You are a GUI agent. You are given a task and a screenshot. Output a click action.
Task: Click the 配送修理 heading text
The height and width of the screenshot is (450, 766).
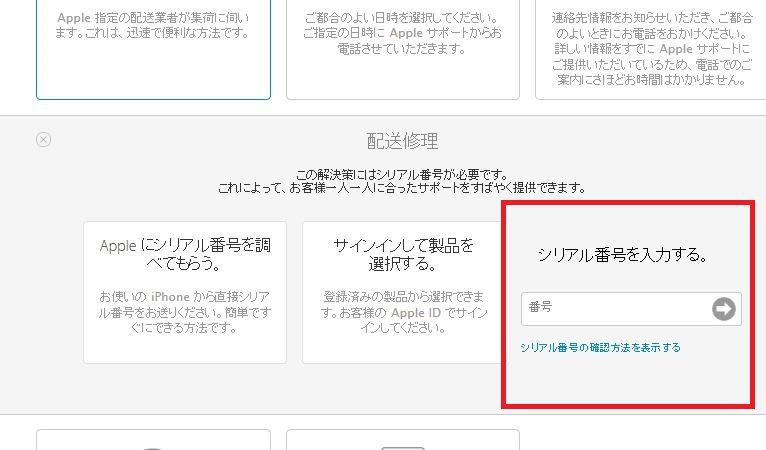pyautogui.click(x=402, y=141)
